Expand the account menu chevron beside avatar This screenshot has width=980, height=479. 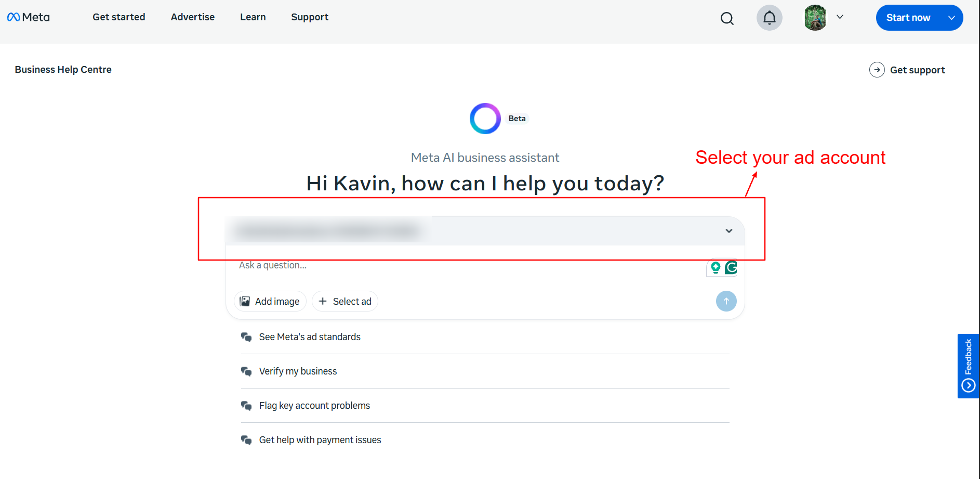click(x=840, y=17)
